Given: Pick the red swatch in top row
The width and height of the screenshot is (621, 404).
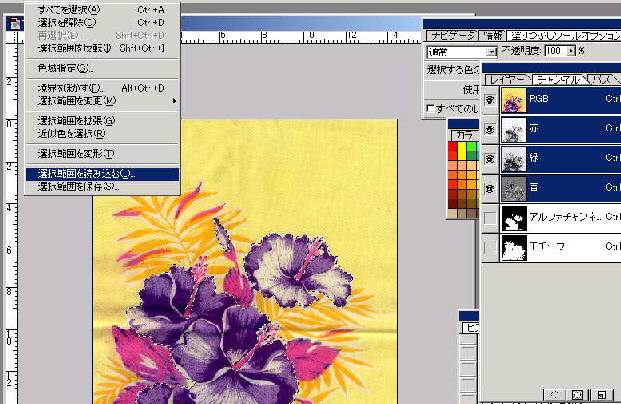Looking at the screenshot, I should tap(453, 151).
